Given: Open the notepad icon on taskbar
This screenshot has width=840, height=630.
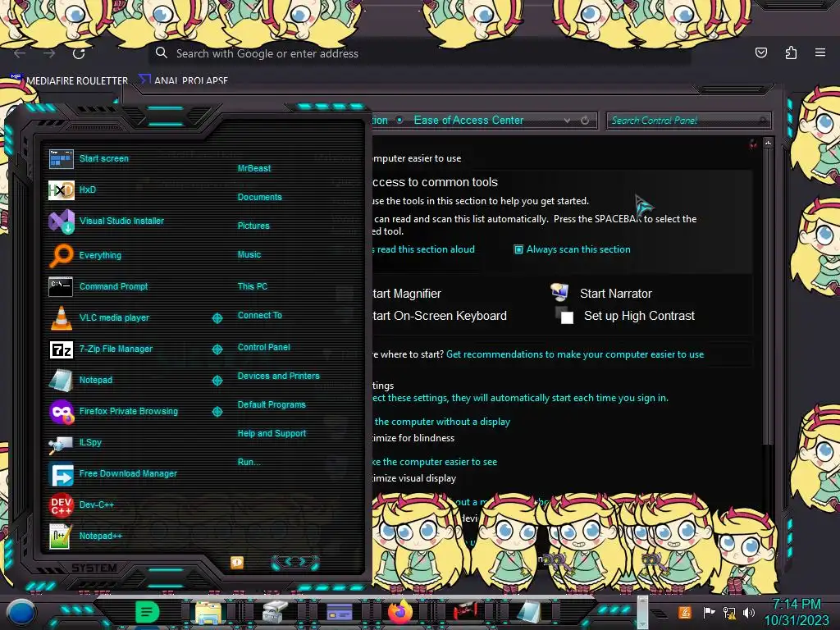Looking at the screenshot, I should [528, 612].
